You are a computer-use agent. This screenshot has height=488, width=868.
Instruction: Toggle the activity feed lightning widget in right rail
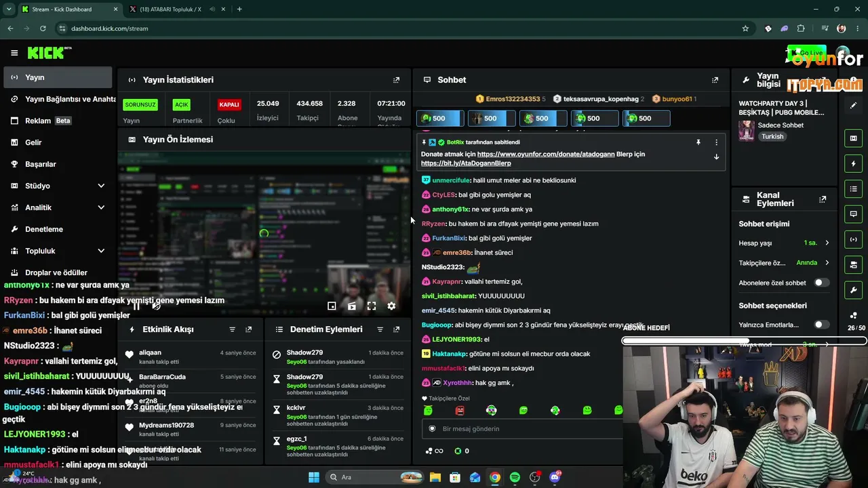click(853, 163)
